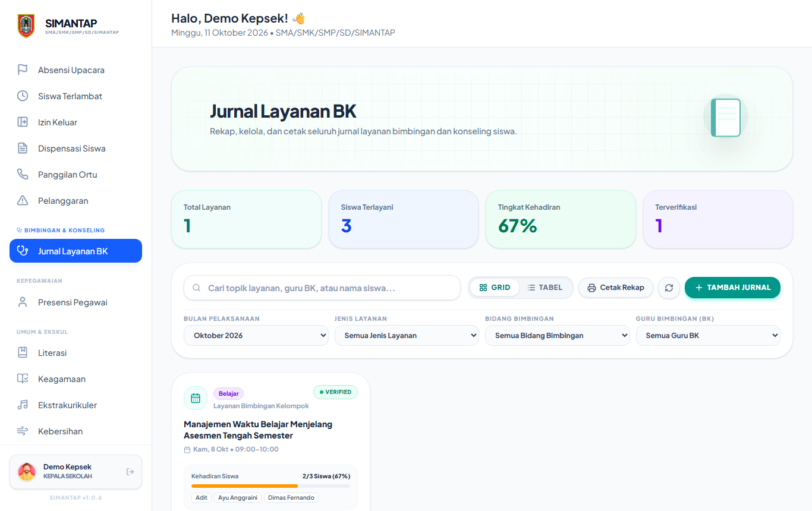Open the Manajemen Waktu Belajar journal title

(x=258, y=430)
